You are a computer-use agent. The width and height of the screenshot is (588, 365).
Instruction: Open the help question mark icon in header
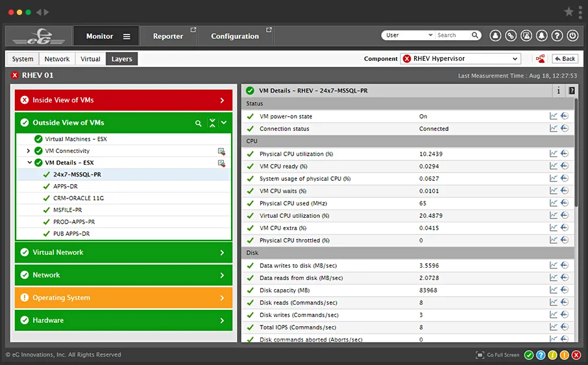(x=557, y=36)
